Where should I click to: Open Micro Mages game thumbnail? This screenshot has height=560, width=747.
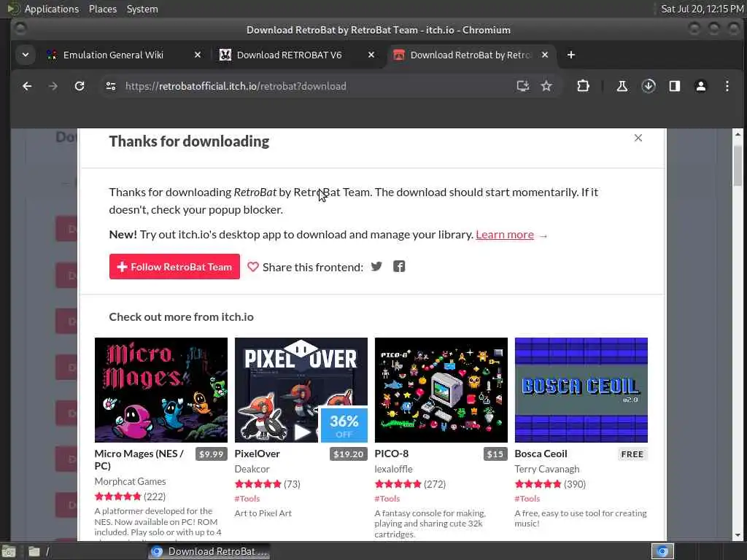[161, 390]
